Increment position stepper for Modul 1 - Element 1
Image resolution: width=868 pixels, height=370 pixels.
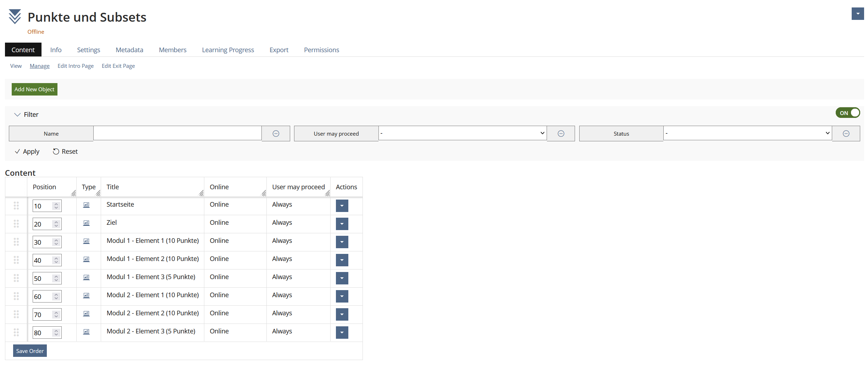(56, 240)
